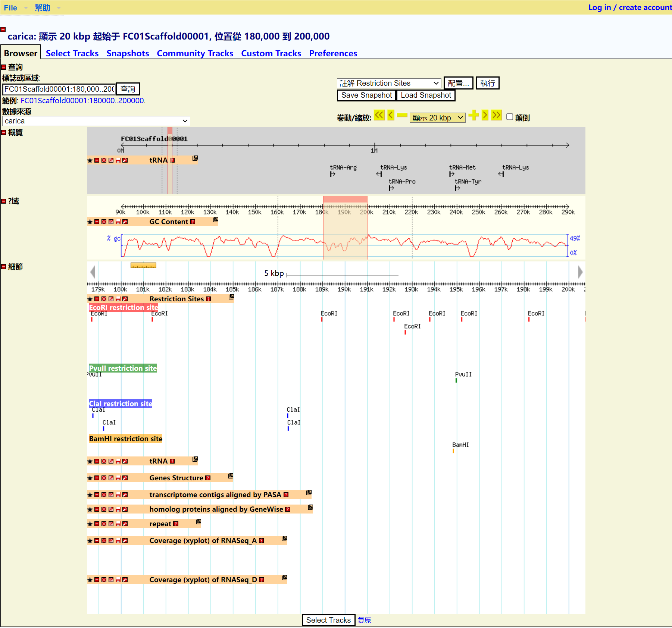Switch to the Community Tracks tab
Viewport: 672px width, 628px height.
[x=195, y=53]
